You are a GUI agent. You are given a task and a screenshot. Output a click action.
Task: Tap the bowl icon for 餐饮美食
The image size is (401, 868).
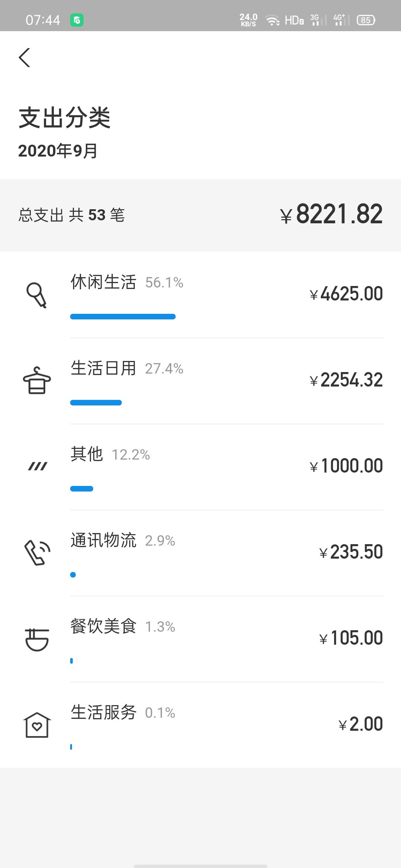click(x=37, y=639)
